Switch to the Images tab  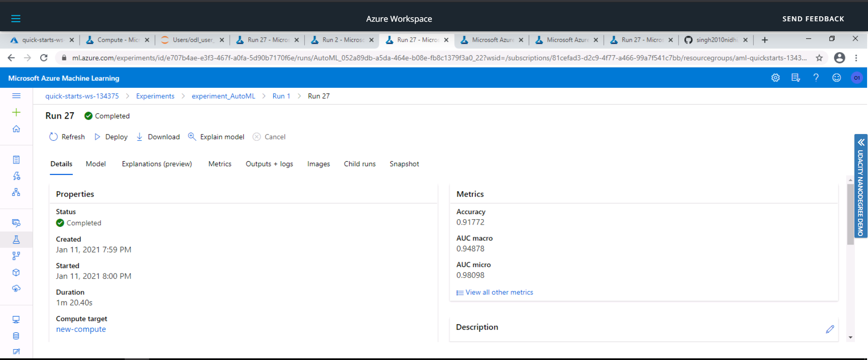(318, 164)
